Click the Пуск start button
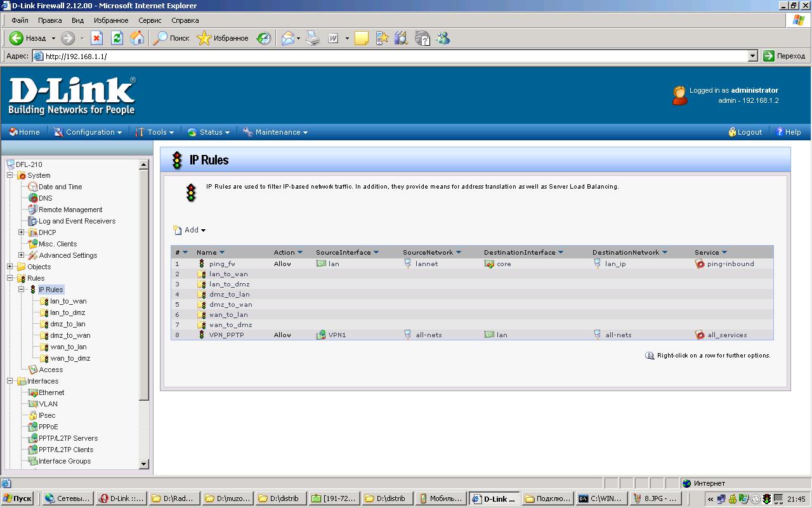812x508 pixels. coord(18,498)
